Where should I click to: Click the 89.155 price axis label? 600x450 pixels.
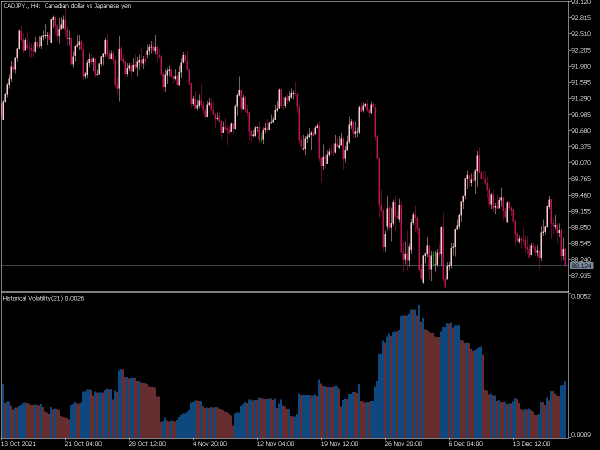[x=580, y=211]
